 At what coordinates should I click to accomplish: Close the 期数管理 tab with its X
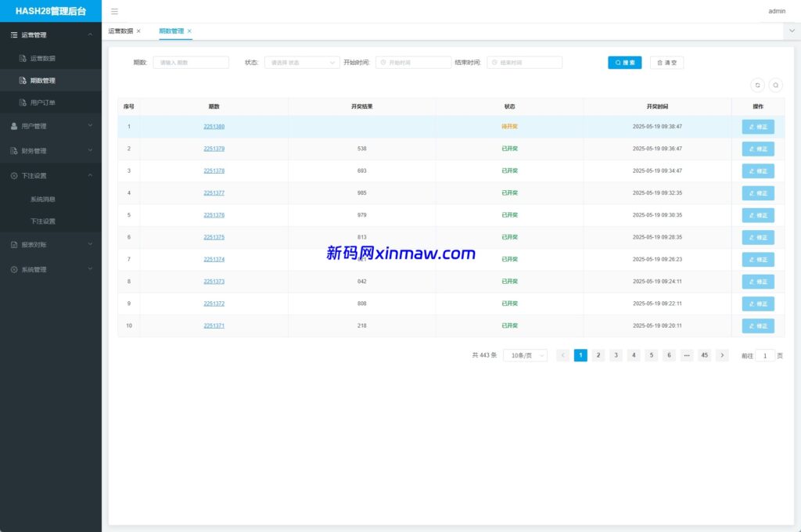tap(189, 31)
